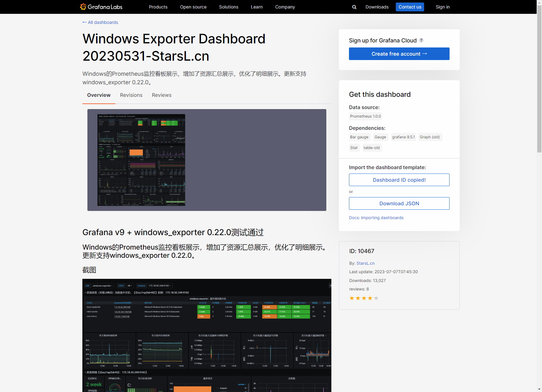Click the ID: 10467 text

click(362, 251)
